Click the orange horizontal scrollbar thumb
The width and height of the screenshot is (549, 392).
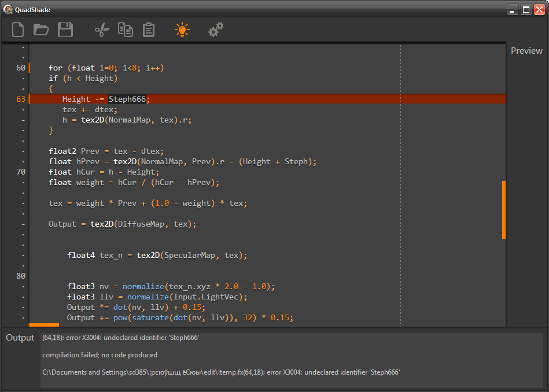point(44,325)
